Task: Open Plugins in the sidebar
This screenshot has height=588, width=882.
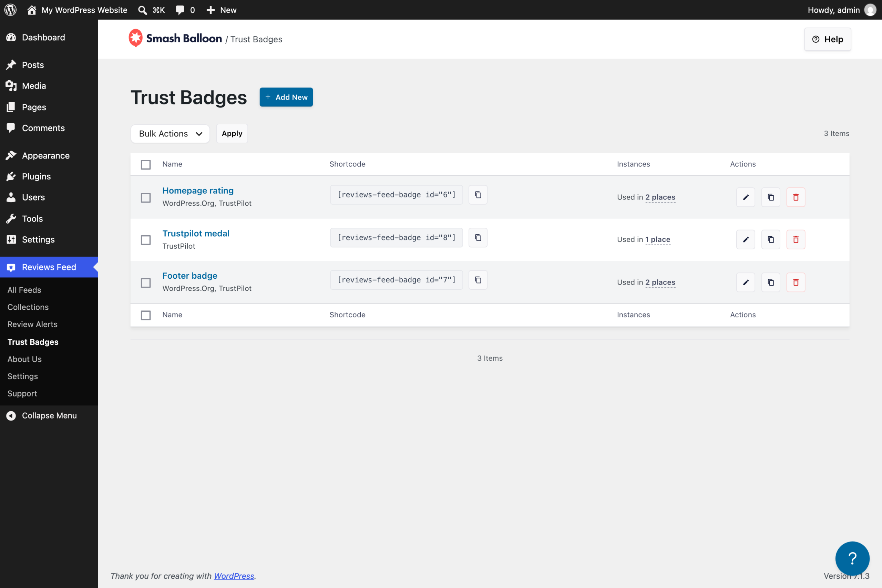Action: click(x=49, y=176)
